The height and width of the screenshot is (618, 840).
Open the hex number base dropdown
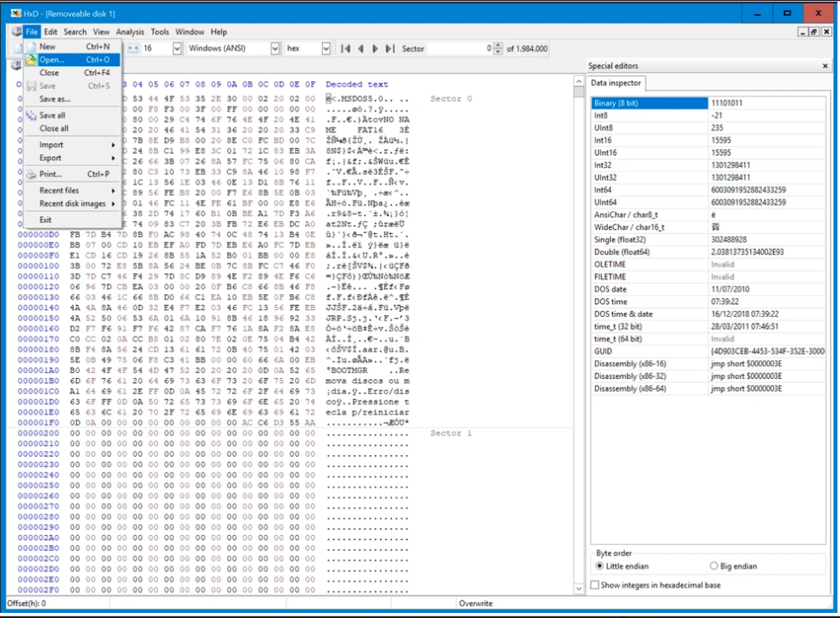(x=326, y=49)
